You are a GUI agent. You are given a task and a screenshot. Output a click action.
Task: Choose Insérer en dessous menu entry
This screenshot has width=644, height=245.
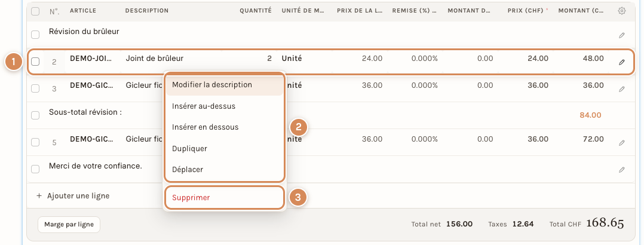point(224,127)
